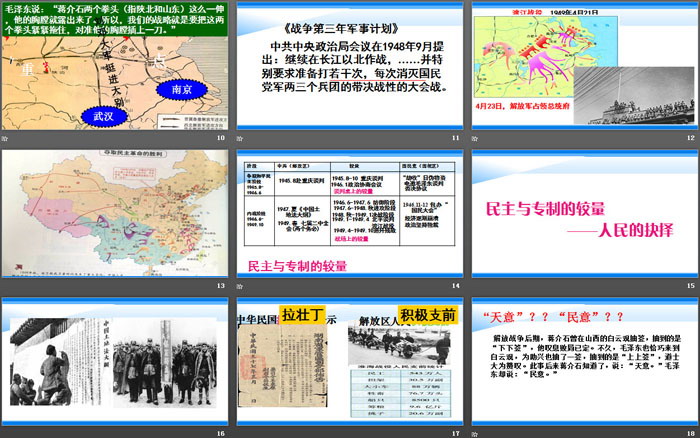Click slide number 10 label
Viewport: 700px width, 438px height.
(221, 138)
